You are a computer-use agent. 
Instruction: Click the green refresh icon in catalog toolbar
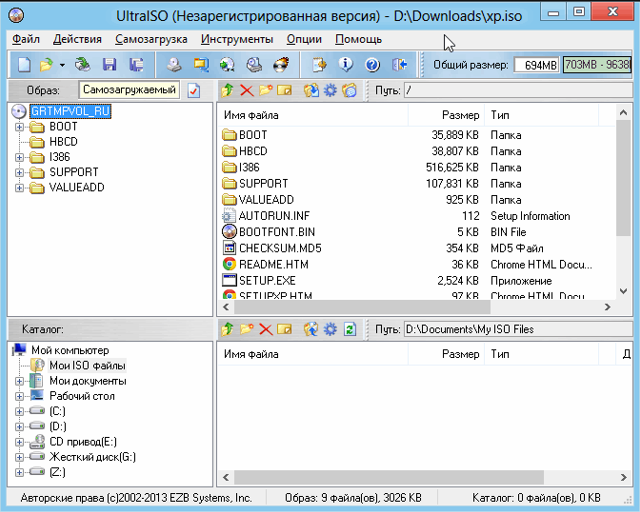pos(349,329)
